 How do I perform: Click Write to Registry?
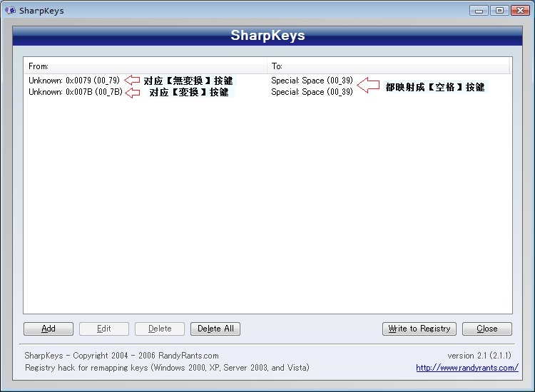pyautogui.click(x=419, y=329)
